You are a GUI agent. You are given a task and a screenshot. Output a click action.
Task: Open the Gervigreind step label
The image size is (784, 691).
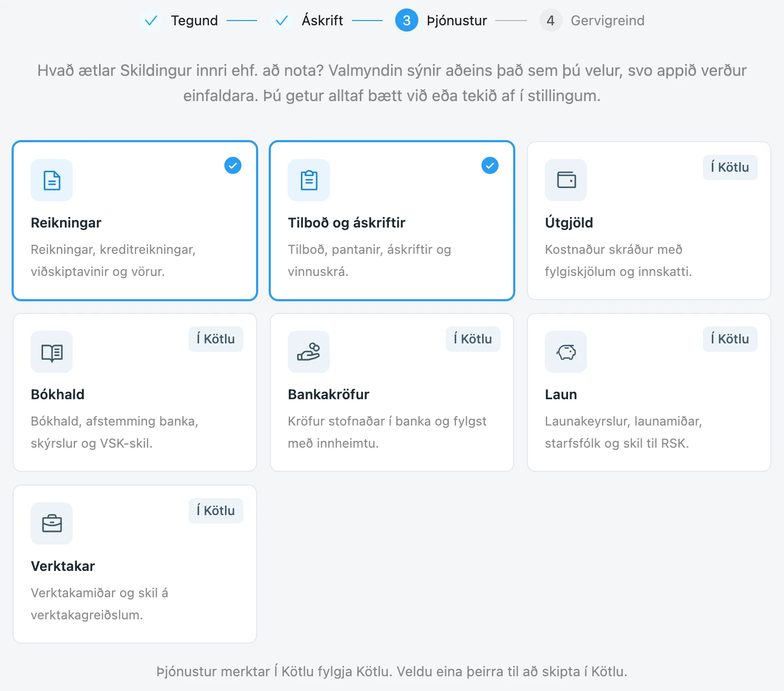(607, 21)
